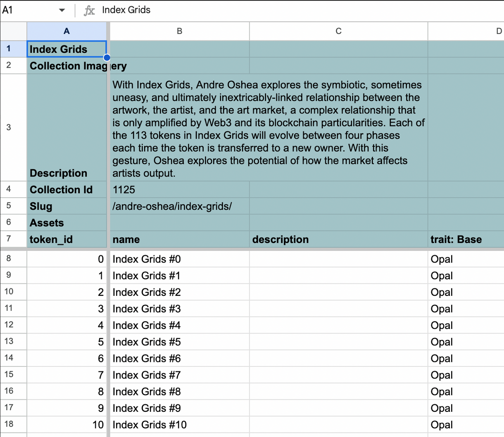Select column D header

pos(466,31)
